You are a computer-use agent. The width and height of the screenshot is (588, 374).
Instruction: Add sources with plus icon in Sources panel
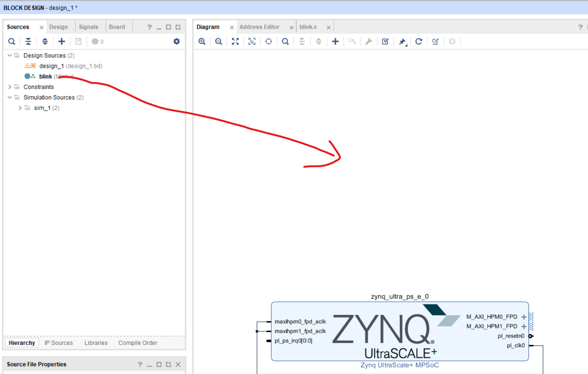(62, 42)
